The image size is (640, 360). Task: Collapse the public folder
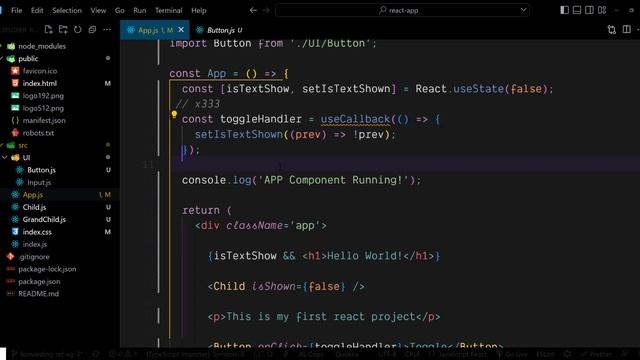28,58
